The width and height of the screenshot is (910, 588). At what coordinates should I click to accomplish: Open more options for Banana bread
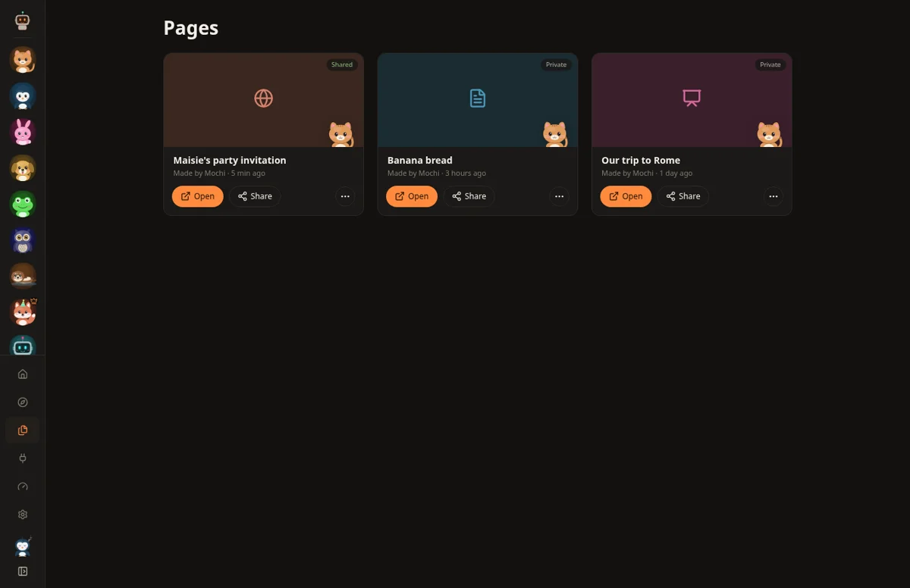(559, 196)
